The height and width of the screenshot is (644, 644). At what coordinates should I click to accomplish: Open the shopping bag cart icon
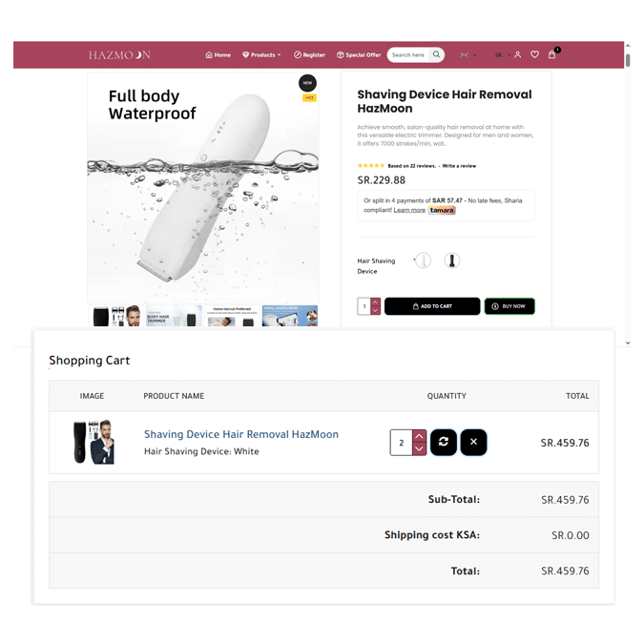click(552, 54)
